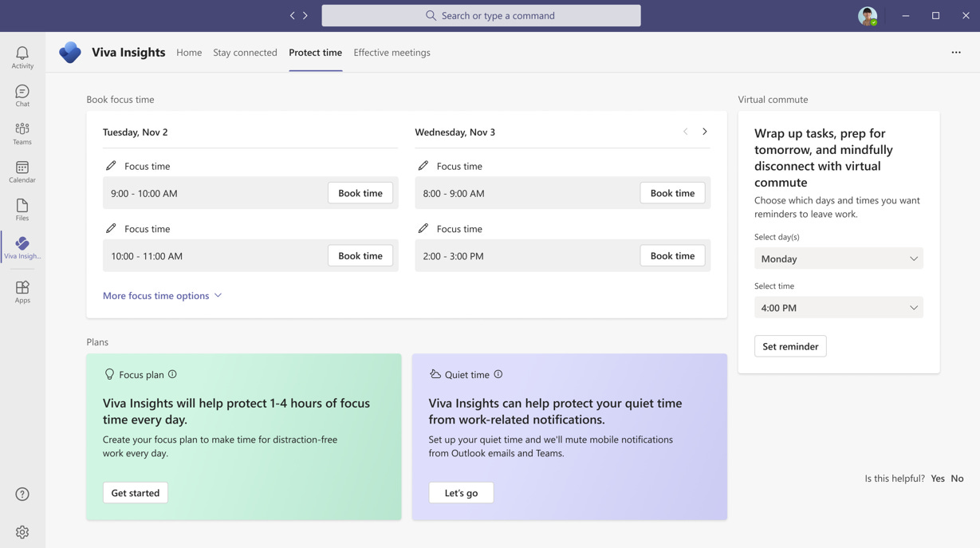The height and width of the screenshot is (548, 980).
Task: Expand the Monday day selector dropdown
Action: pyautogui.click(x=838, y=258)
